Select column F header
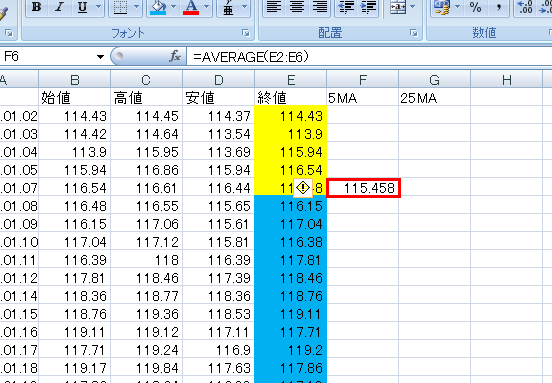 tap(363, 80)
